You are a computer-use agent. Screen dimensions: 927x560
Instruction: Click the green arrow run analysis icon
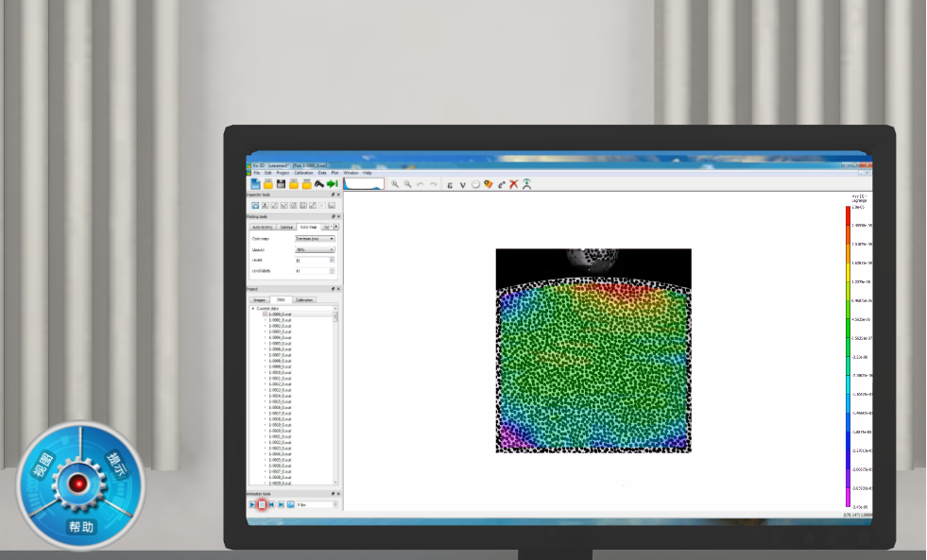[x=332, y=184]
